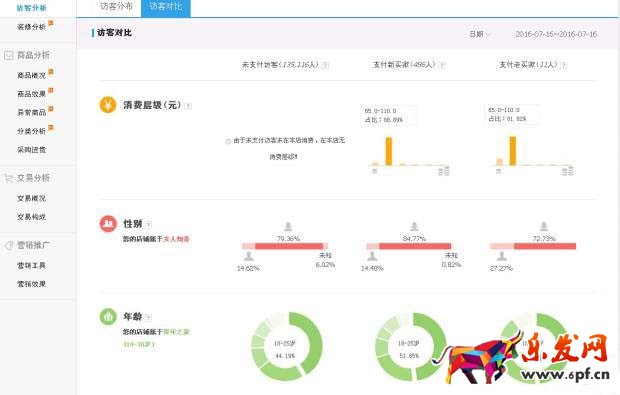Switch to the 访客分布 tab
The height and width of the screenshot is (395, 620).
tap(116, 6)
